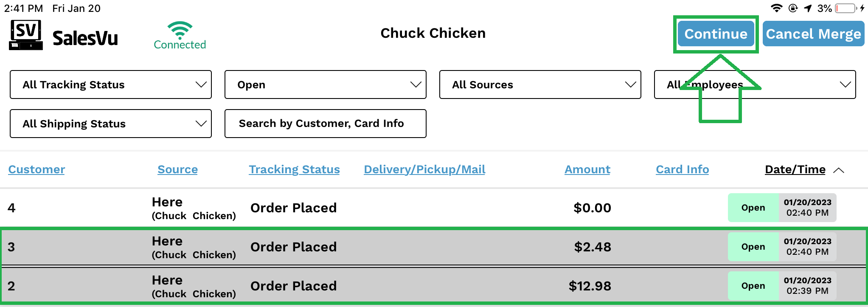This screenshot has width=868, height=307.
Task: Sort orders by Amount column
Action: pyautogui.click(x=587, y=169)
